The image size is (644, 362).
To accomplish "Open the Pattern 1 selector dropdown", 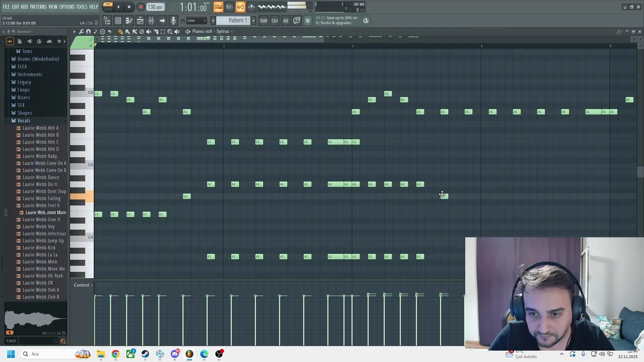I will 233,21.
